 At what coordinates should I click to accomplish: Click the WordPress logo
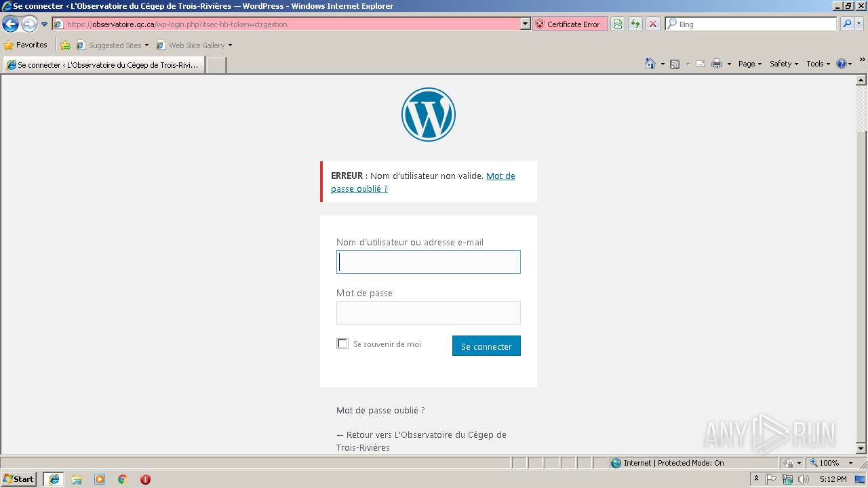429,115
